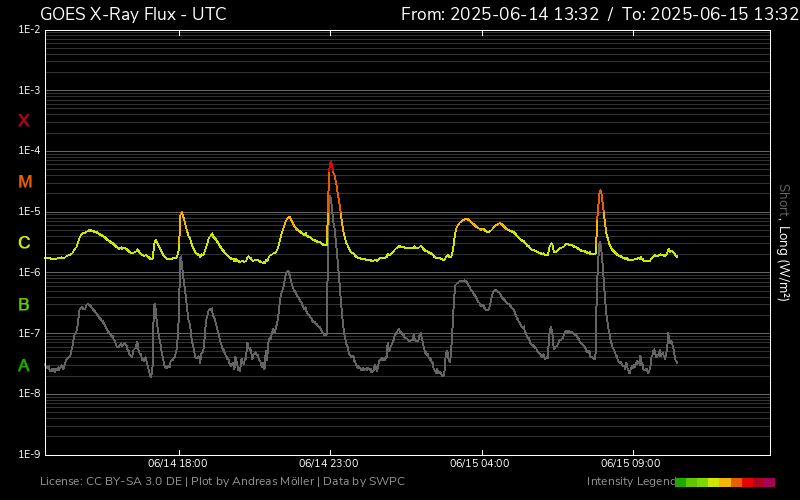
Task: Click the 1E-2 y-axis label
Action: [x=29, y=30]
